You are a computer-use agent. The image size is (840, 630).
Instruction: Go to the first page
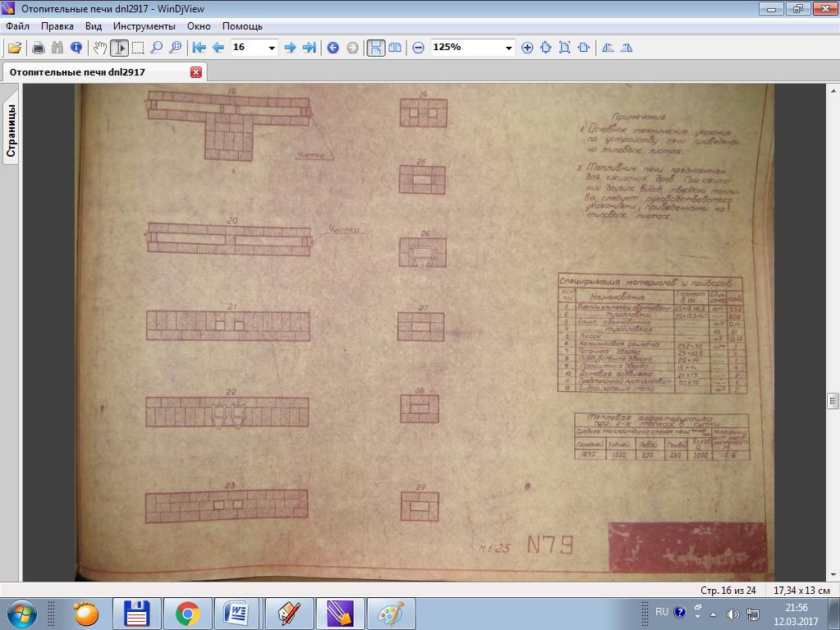[x=199, y=48]
